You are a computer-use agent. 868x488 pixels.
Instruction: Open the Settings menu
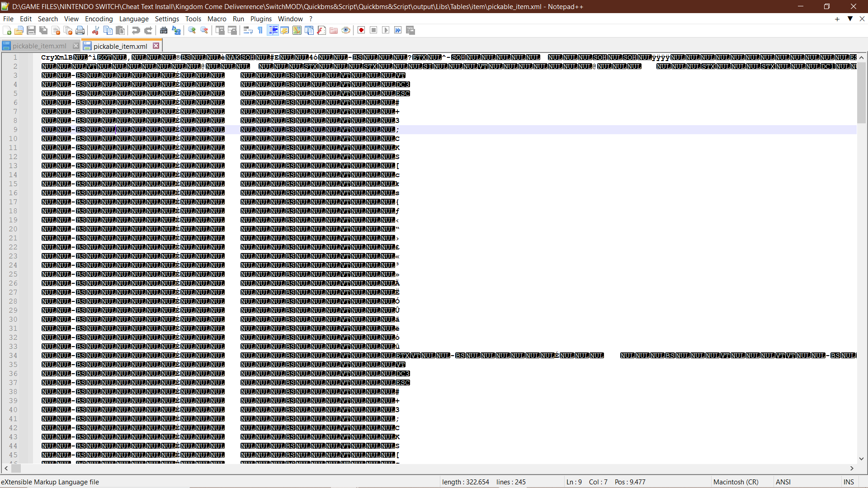pyautogui.click(x=167, y=19)
